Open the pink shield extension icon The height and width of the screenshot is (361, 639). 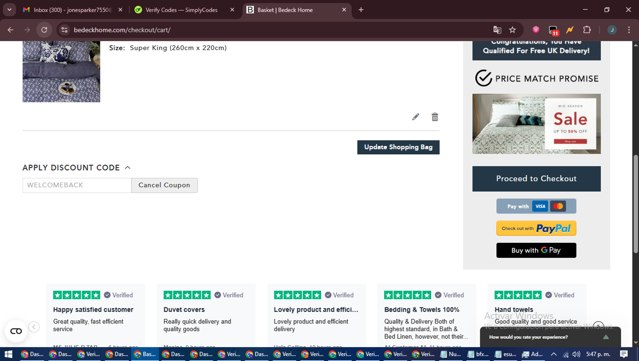pyautogui.click(x=536, y=29)
